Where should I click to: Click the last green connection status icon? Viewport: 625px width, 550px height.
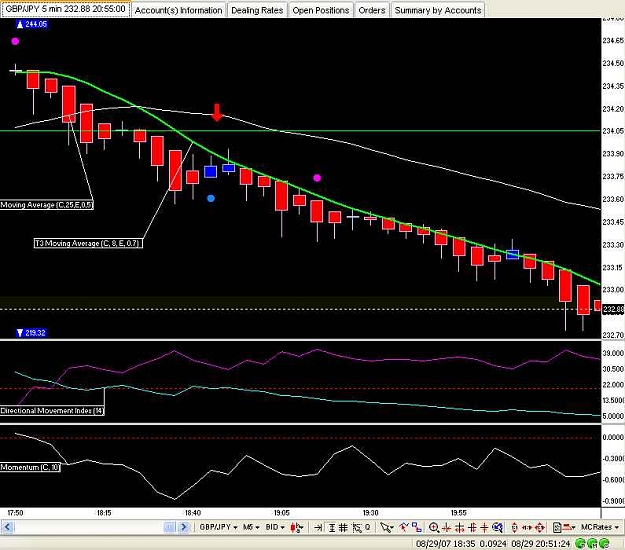point(604,543)
